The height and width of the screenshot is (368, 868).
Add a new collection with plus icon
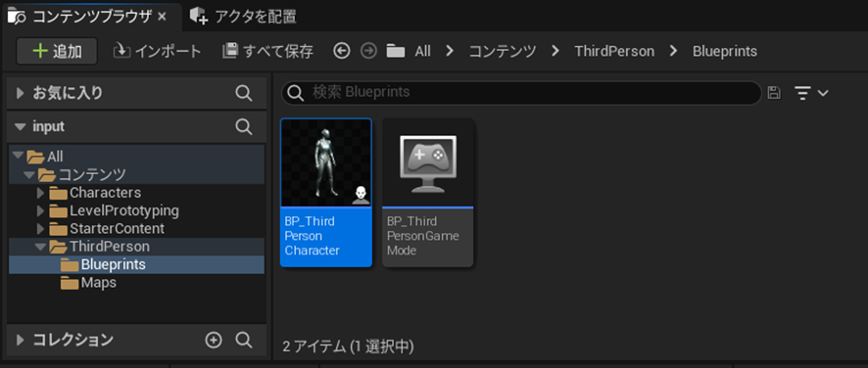[214, 340]
